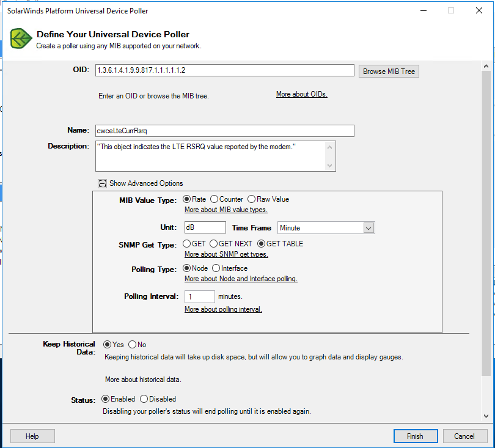Image resolution: width=495 pixels, height=448 pixels.
Task: Click the Enter an OID or browse text
Action: pyautogui.click(x=153, y=96)
